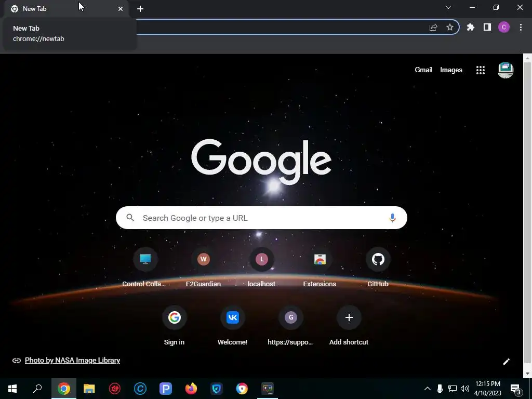Image resolution: width=532 pixels, height=399 pixels.
Task: Start voice search with microphone icon
Action: [x=392, y=218]
